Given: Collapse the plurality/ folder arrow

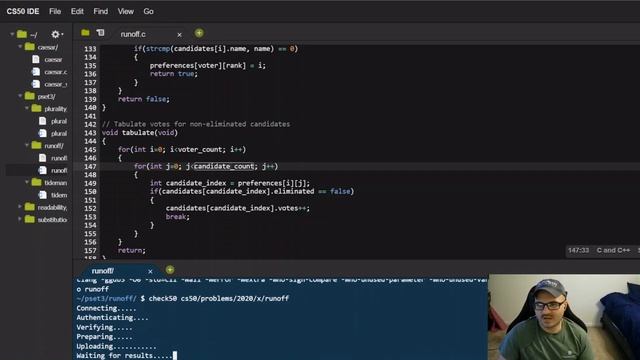Looking at the screenshot, I should pos(27,109).
